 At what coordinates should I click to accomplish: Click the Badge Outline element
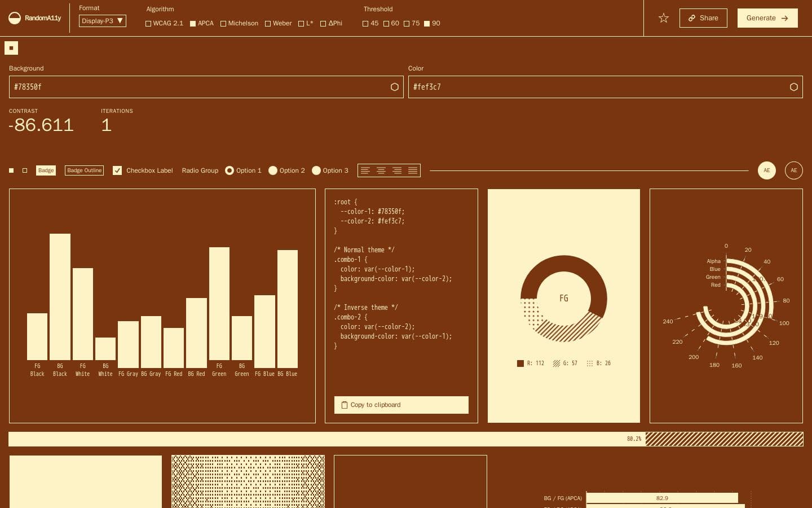[x=84, y=170]
